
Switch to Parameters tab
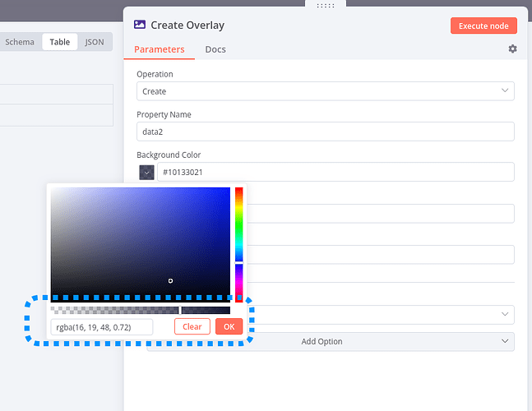pyautogui.click(x=160, y=49)
